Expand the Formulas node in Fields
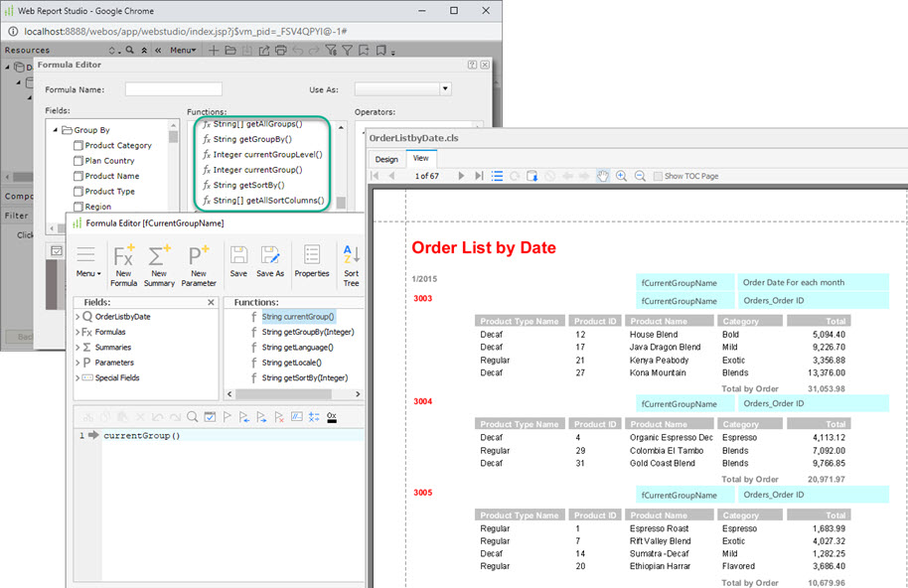The image size is (908, 588). (77, 332)
